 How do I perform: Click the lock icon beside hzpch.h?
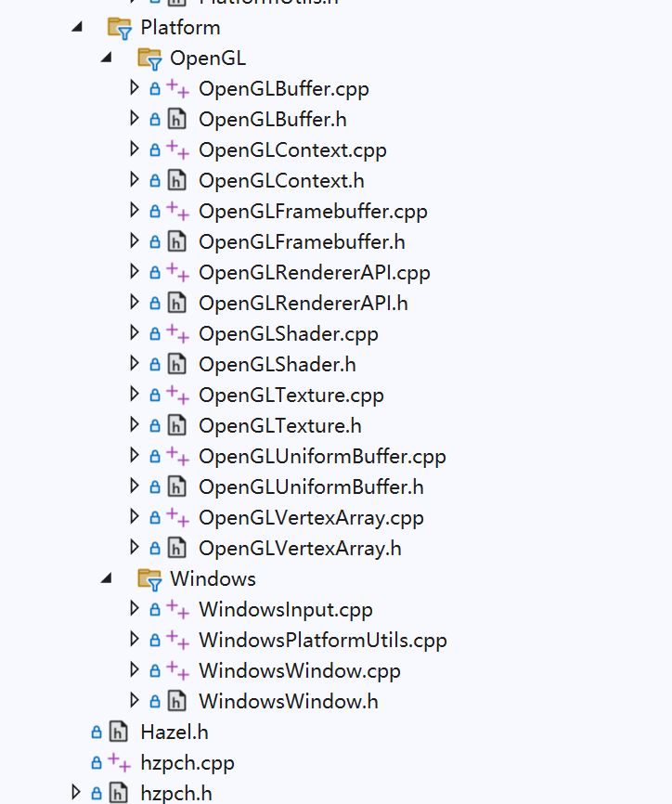pos(96,793)
